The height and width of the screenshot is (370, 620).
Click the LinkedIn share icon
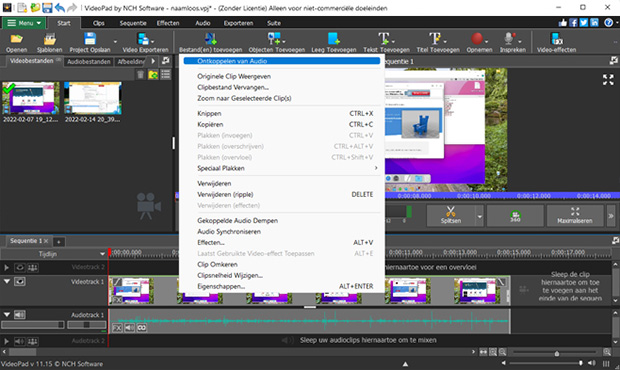point(594,23)
